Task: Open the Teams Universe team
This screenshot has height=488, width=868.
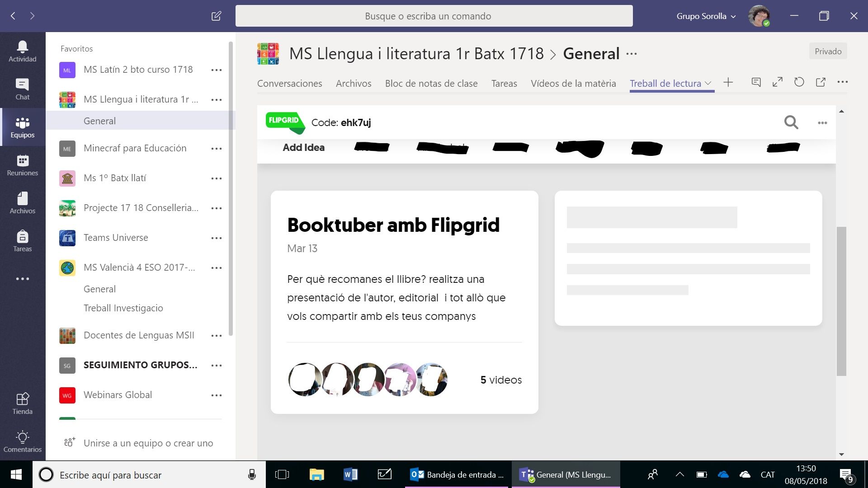Action: [x=116, y=238]
